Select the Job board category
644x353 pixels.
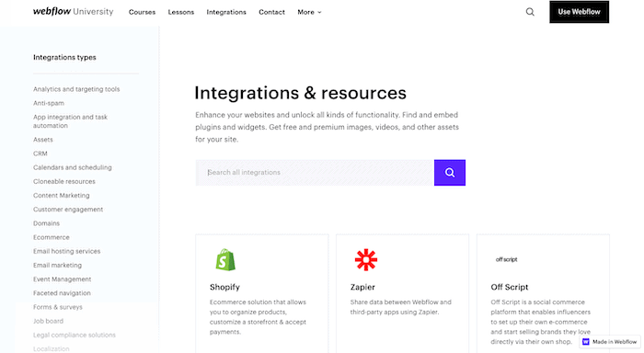pyautogui.click(x=48, y=321)
